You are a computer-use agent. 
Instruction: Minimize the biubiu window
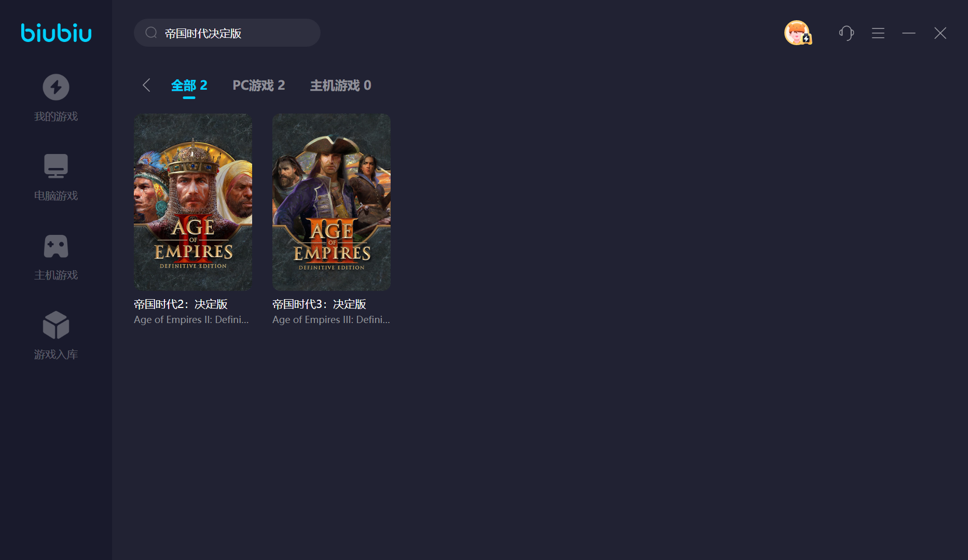909,33
